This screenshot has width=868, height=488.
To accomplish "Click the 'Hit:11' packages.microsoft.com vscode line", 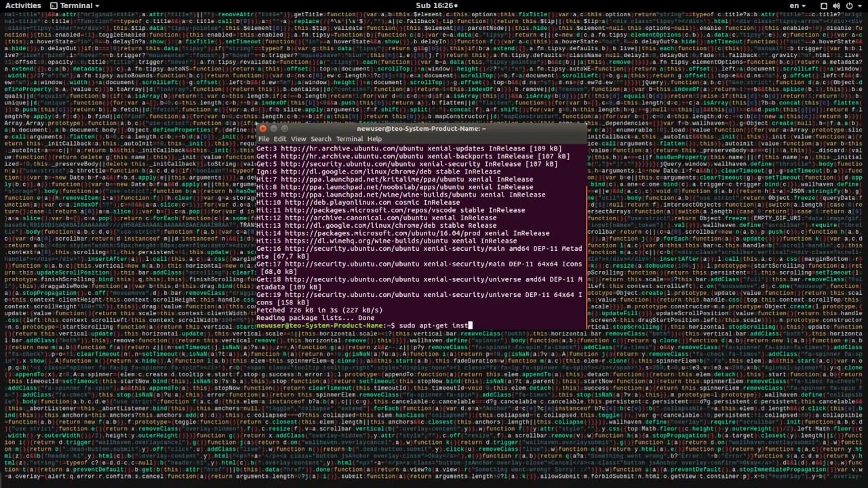I will 391,210.
